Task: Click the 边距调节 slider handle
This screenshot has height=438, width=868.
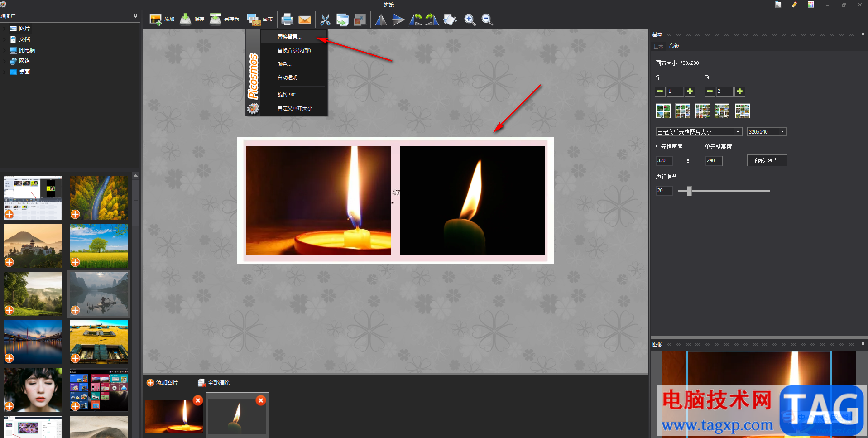Action: [689, 191]
